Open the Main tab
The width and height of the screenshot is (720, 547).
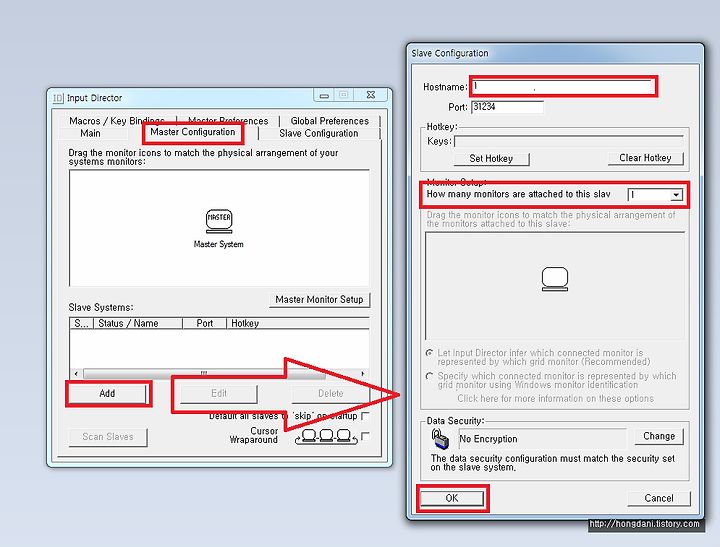pos(90,133)
